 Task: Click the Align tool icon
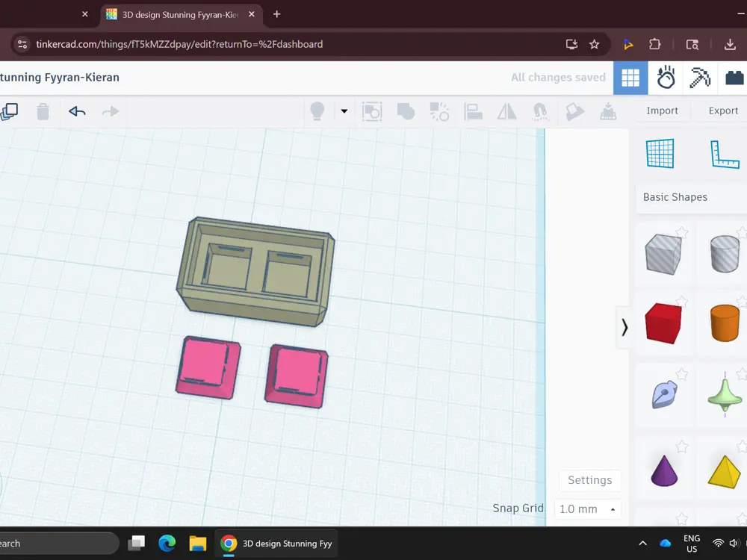point(473,111)
